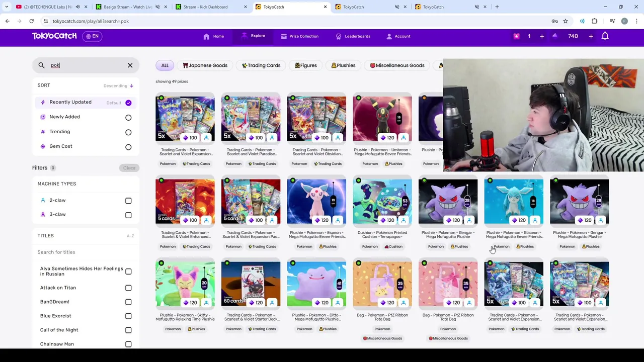
Task: Open Skitty Relaxing Time plushie thumbnail
Action: coord(185,284)
